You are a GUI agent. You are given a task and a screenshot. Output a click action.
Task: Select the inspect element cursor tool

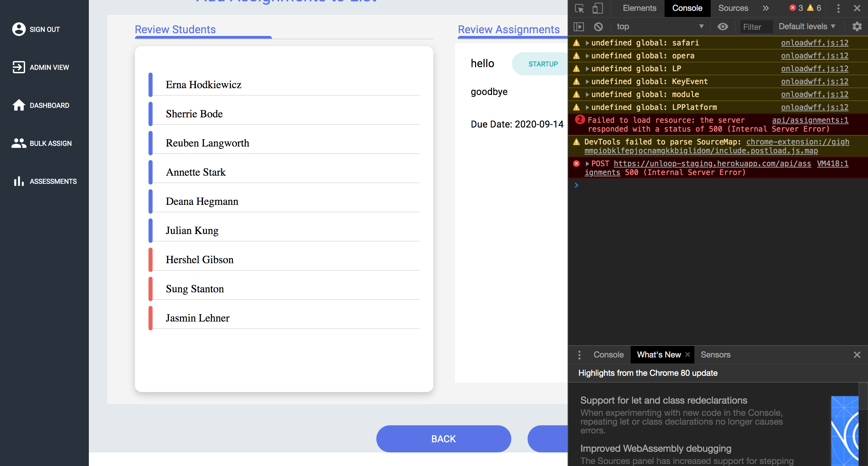(x=579, y=8)
